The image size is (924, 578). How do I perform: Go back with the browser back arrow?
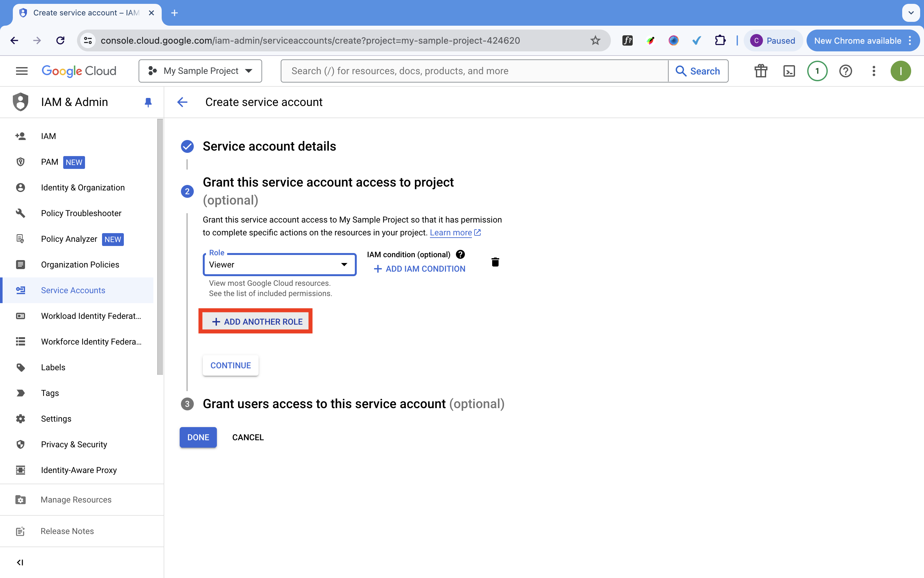(14, 40)
